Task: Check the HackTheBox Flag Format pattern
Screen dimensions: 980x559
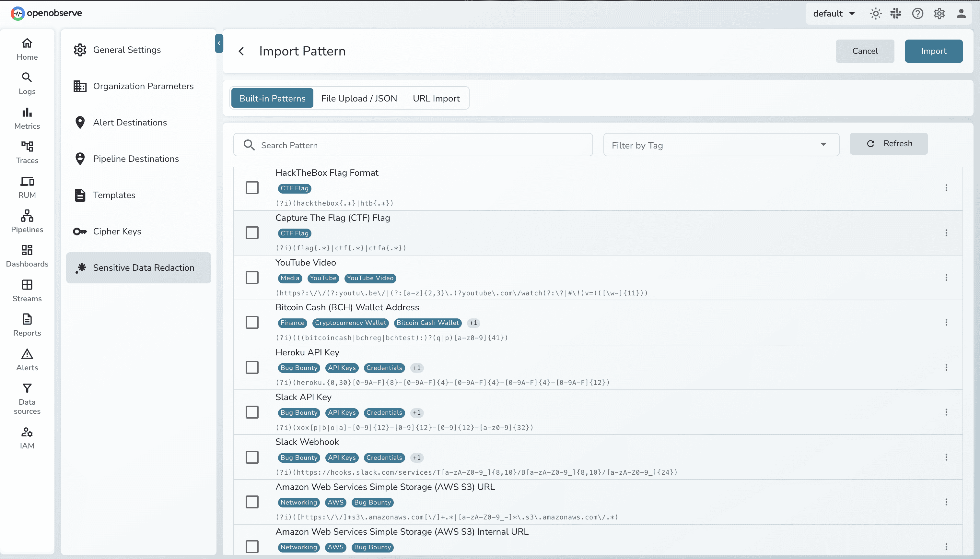Action: coord(252,188)
